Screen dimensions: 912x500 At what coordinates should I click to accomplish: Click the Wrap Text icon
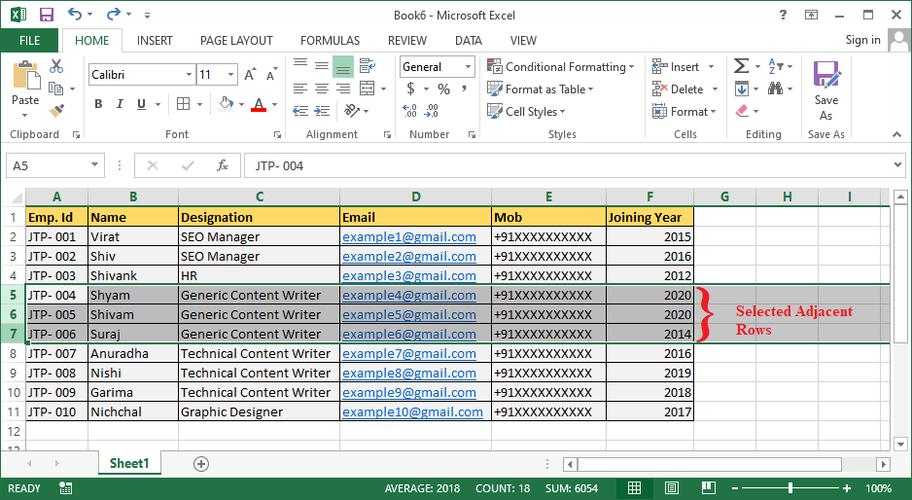367,66
